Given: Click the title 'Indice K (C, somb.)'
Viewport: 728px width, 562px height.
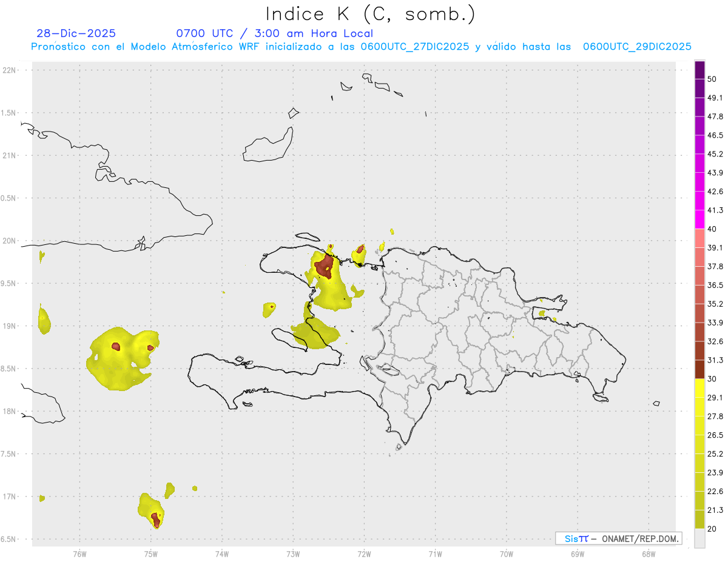Looking at the screenshot, I should pos(371,14).
